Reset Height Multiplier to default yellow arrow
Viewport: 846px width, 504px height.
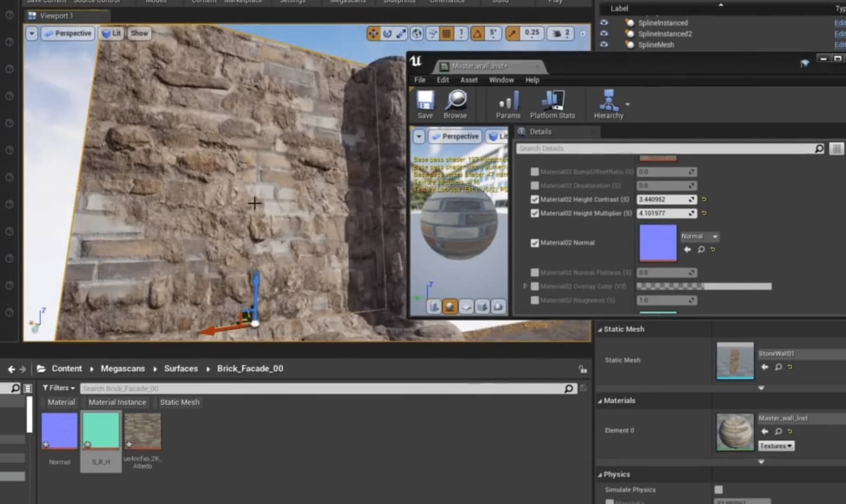(704, 213)
